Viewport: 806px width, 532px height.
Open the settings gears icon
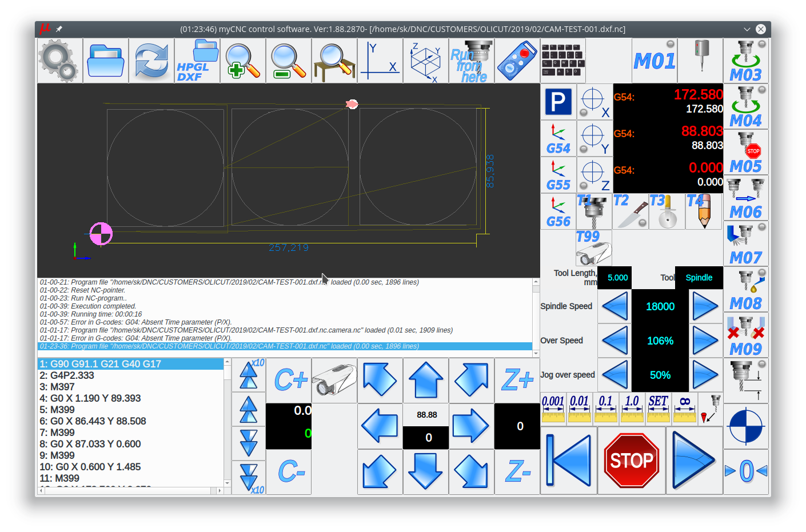tap(59, 61)
